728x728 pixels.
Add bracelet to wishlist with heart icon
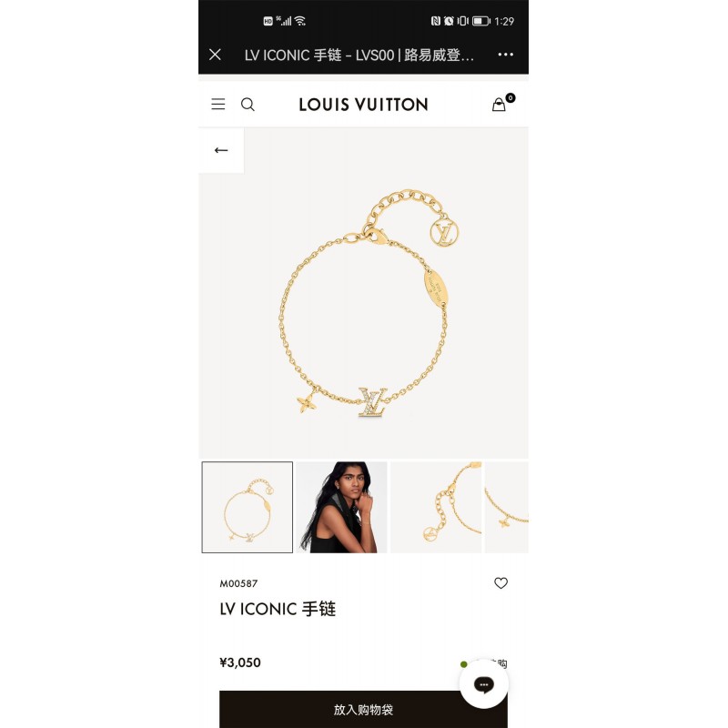501,583
